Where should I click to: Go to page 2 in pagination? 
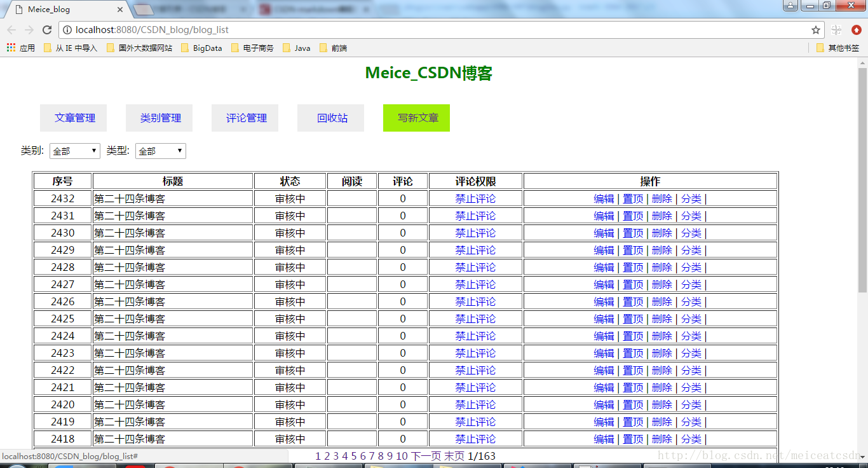[327, 456]
